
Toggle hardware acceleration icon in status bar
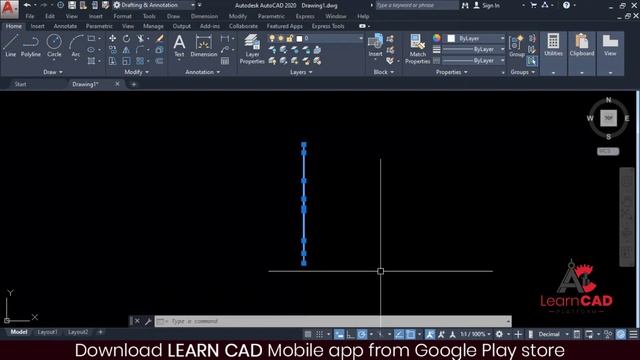(621, 334)
